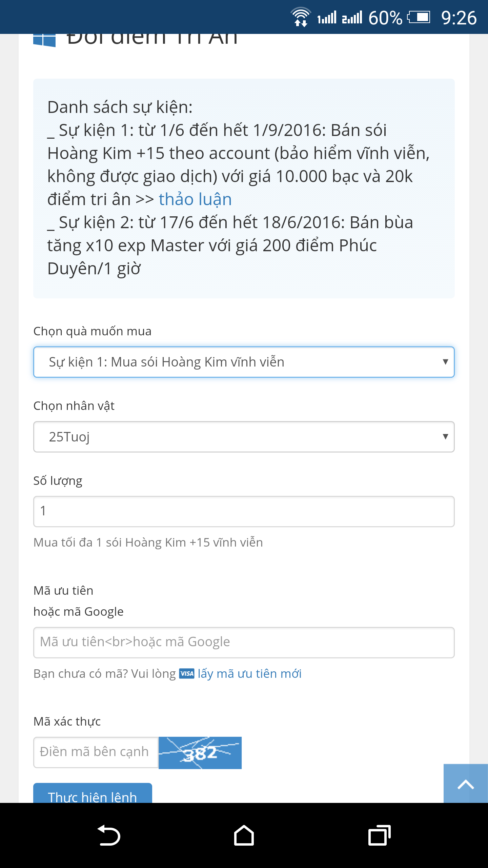Tap the Windows logo beside page title
Viewport: 488px width, 868px height.
point(44,40)
